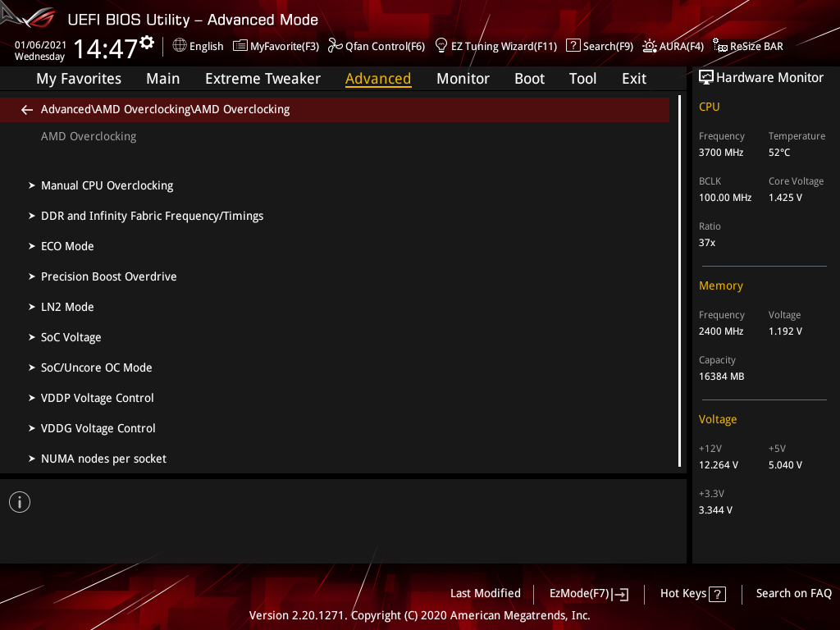Toggle ReSize BAR option
840x630 pixels.
[748, 46]
